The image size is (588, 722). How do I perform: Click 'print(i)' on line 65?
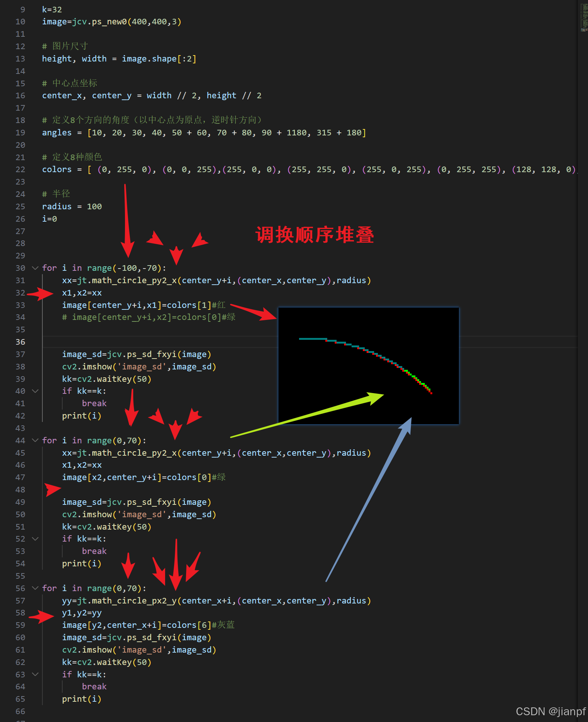(81, 699)
